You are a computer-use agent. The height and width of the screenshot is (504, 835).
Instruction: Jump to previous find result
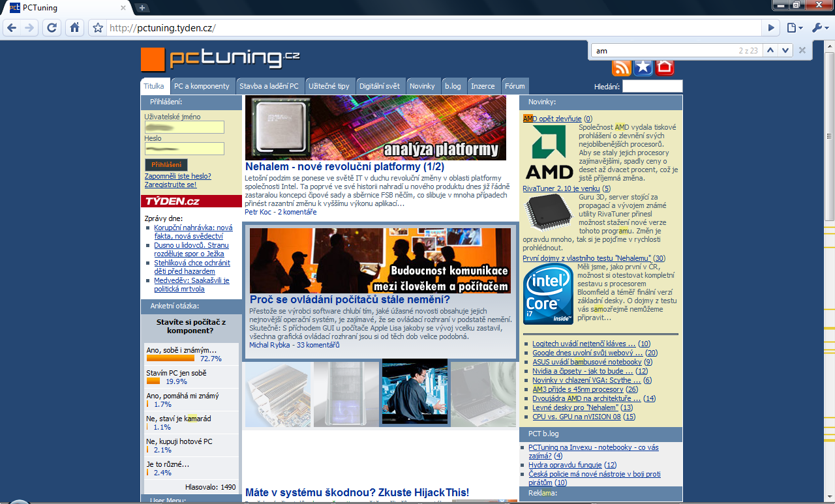click(770, 50)
